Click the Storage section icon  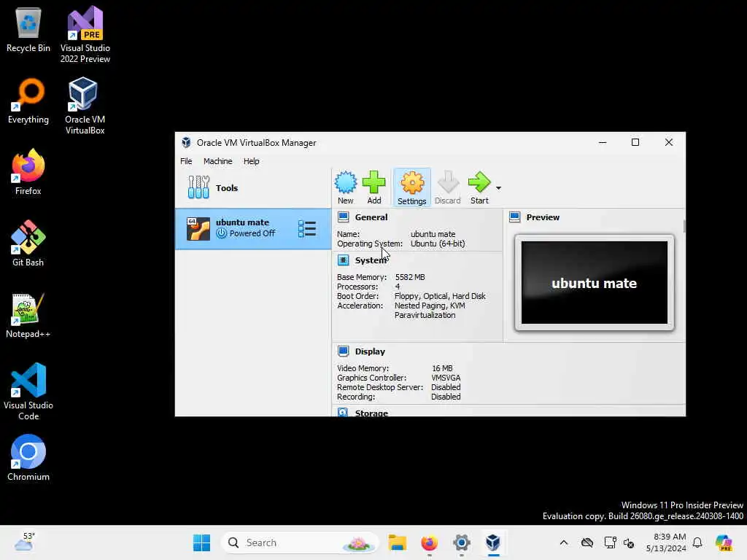(x=344, y=413)
